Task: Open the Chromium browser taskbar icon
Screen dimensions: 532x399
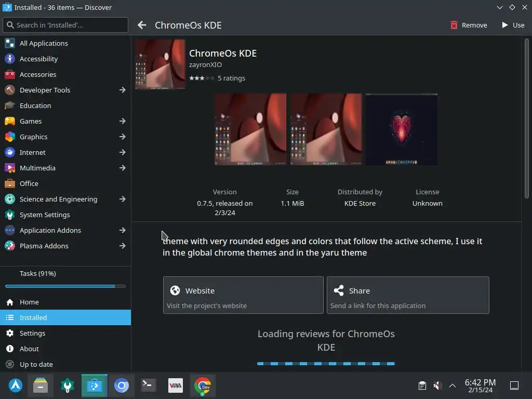Action: click(x=122, y=385)
